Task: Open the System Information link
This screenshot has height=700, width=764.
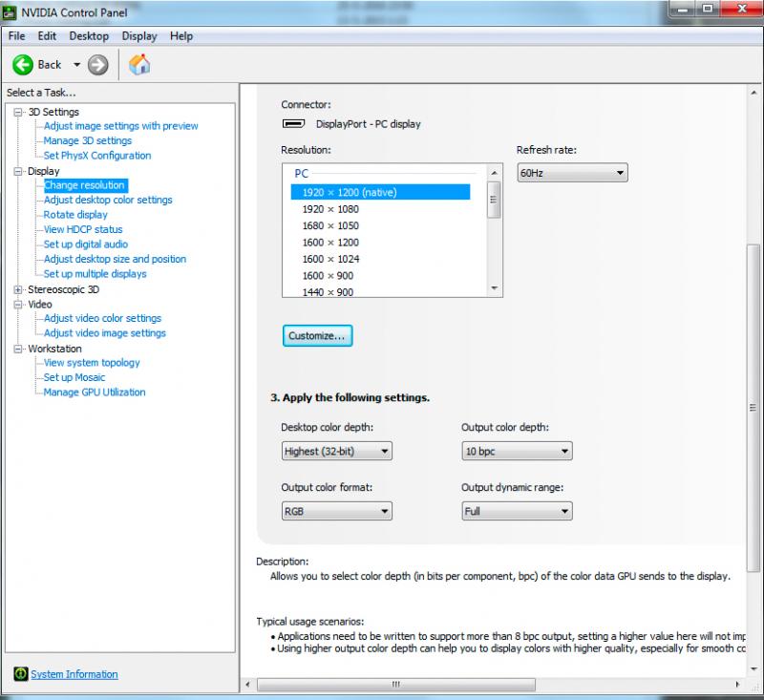Action: click(x=74, y=674)
